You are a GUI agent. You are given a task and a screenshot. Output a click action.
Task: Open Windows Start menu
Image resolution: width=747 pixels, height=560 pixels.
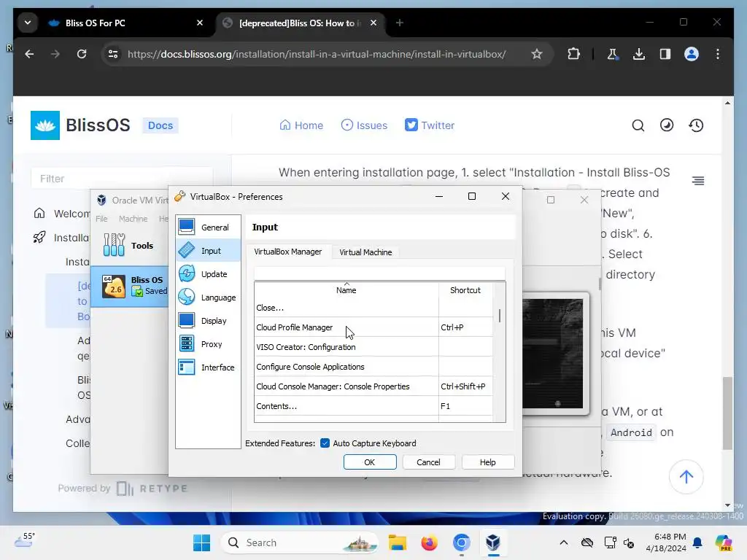click(x=201, y=542)
